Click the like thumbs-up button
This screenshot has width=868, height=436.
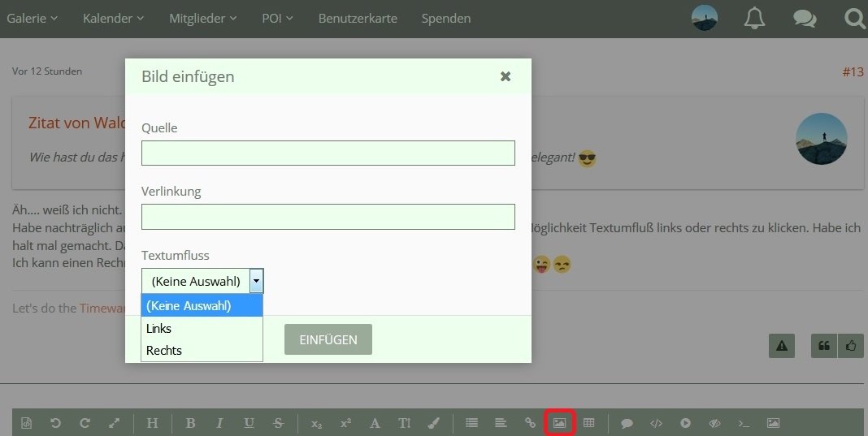coord(851,346)
